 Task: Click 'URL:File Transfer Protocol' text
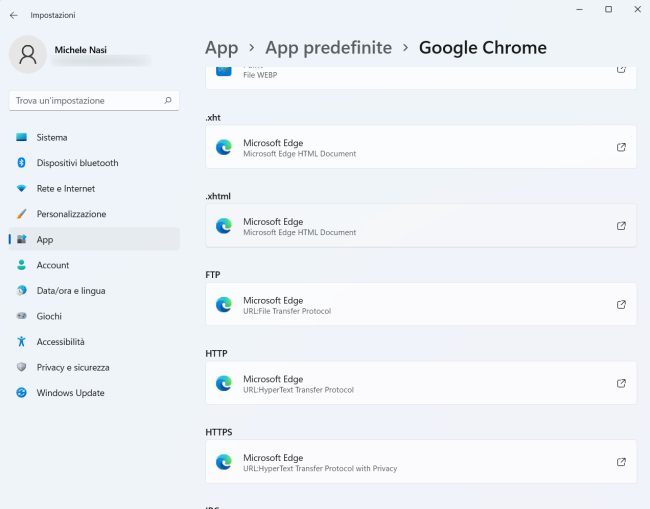point(287,311)
